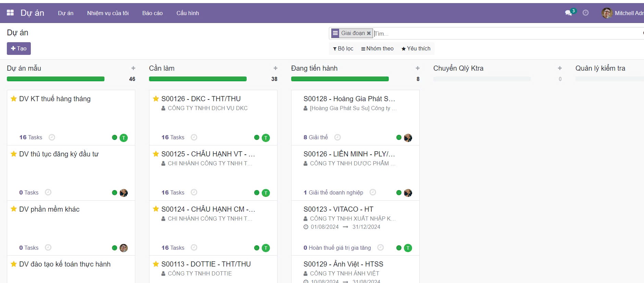Open the apps grid home menu
This screenshot has width=644, height=283.
click(10, 13)
